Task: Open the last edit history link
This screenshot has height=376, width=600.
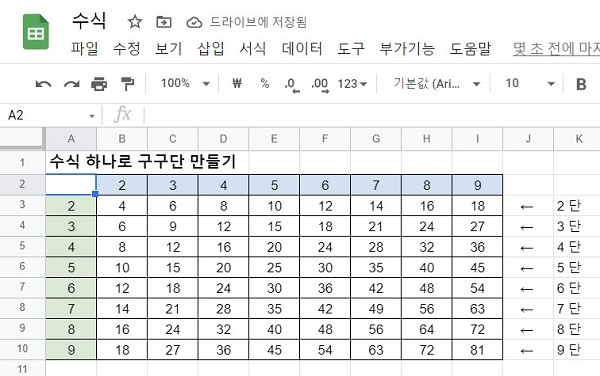Action: click(556, 49)
